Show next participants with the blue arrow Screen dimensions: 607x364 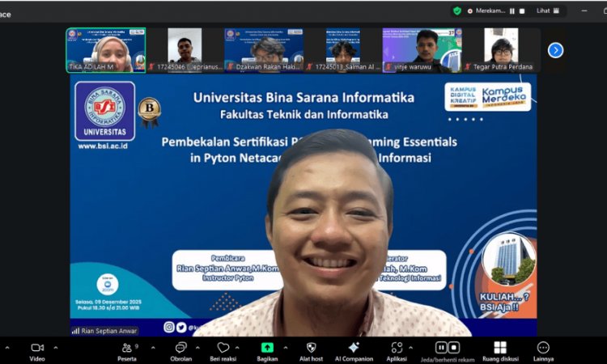555,50
